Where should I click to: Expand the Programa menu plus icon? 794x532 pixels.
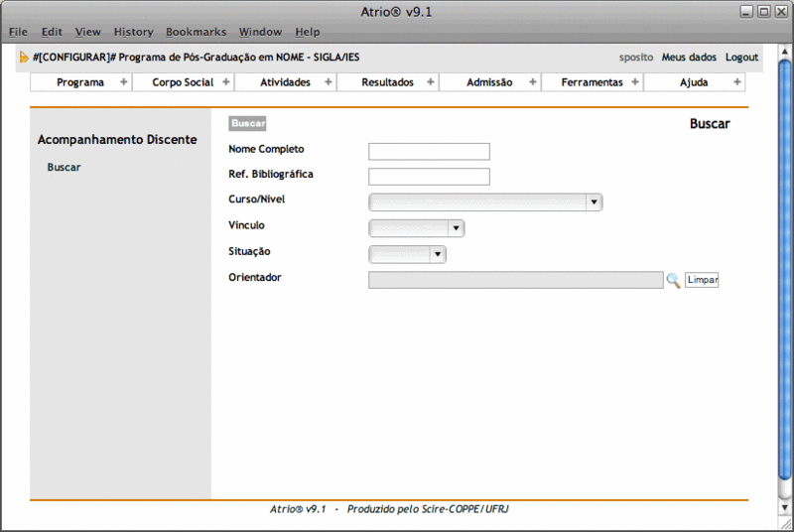pyautogui.click(x=124, y=82)
